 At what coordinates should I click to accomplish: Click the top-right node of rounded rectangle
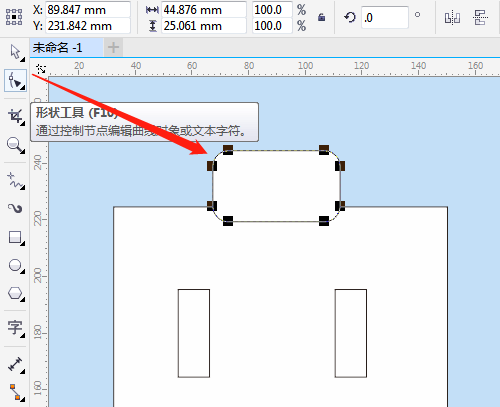(324, 150)
